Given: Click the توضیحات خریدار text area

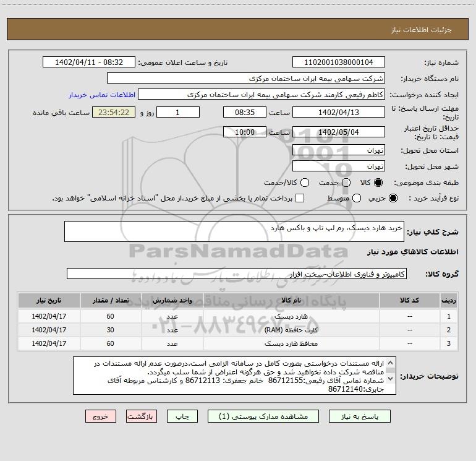Looking at the screenshot, I should pyautogui.click(x=235, y=376).
